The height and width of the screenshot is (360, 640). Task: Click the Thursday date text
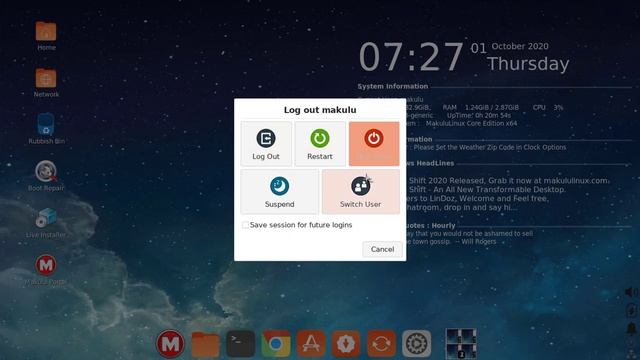coord(528,64)
